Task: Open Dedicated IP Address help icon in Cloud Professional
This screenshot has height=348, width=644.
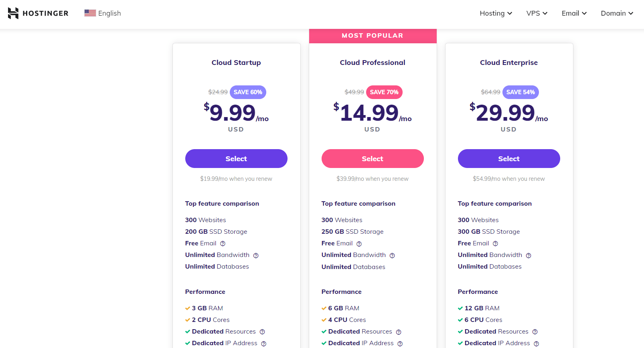Action: 400,344
